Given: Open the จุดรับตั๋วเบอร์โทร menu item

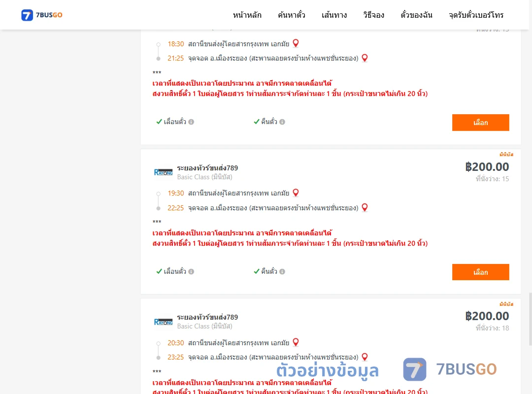Looking at the screenshot, I should coord(476,15).
